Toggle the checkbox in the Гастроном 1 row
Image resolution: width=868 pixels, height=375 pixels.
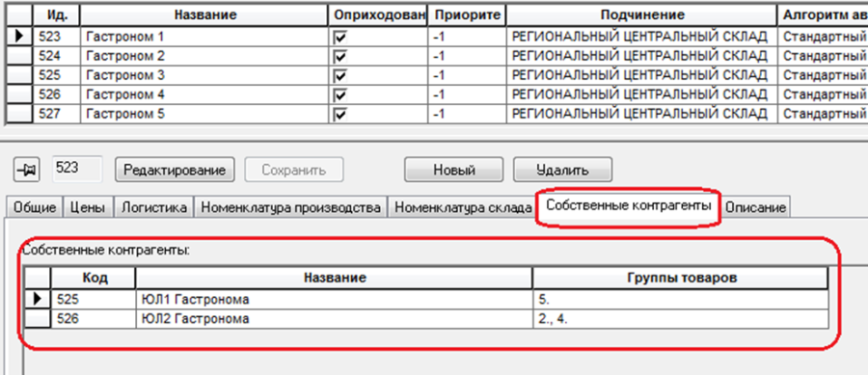pos(341,38)
